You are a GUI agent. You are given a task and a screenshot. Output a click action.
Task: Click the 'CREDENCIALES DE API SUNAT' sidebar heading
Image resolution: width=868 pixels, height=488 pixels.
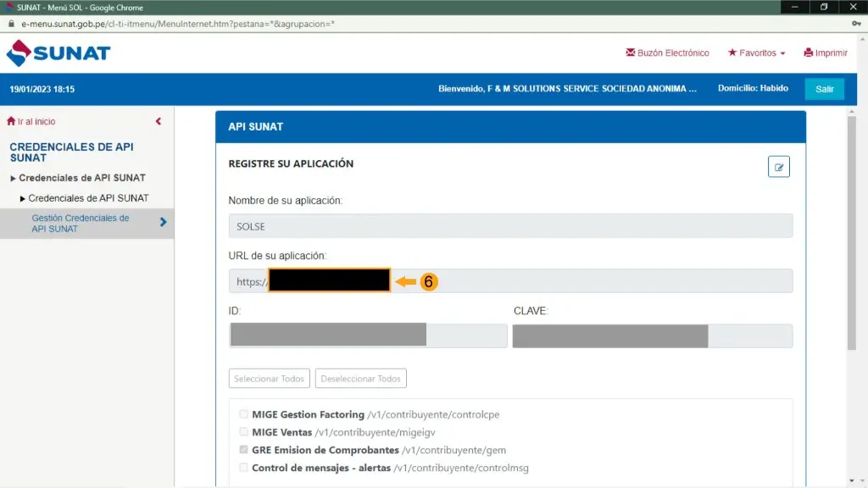(x=71, y=152)
